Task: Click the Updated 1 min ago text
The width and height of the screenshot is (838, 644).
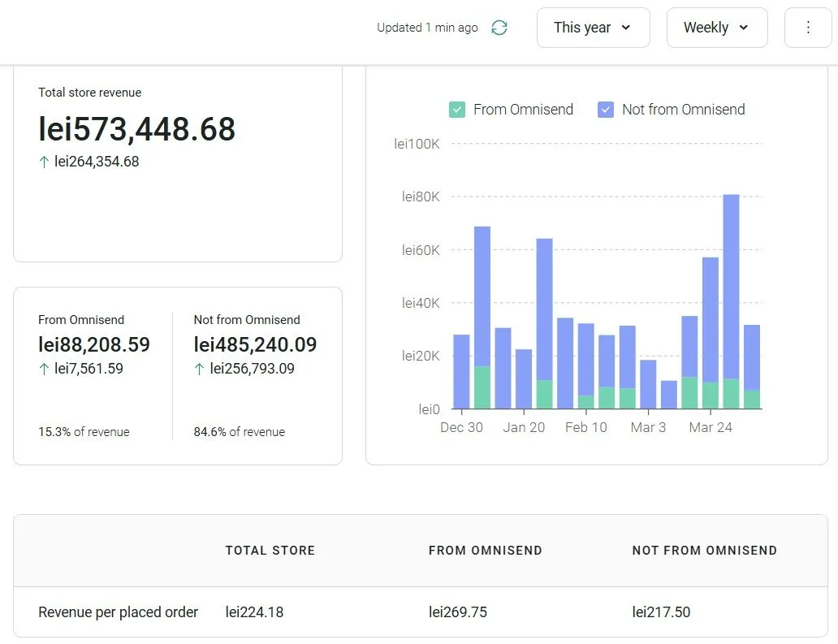Action: tap(427, 28)
